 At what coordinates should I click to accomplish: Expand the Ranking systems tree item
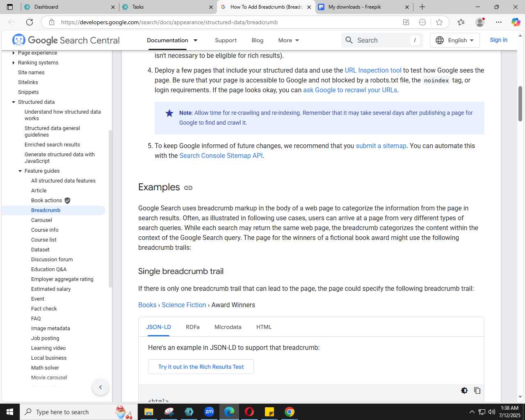[x=14, y=63]
